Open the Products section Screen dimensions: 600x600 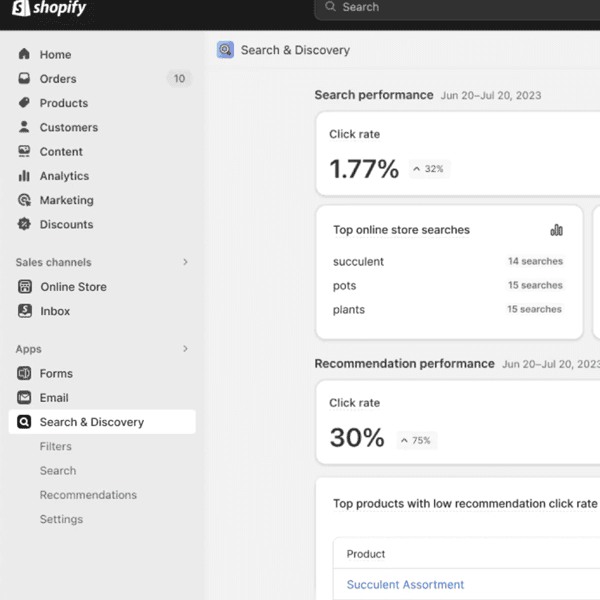64,103
